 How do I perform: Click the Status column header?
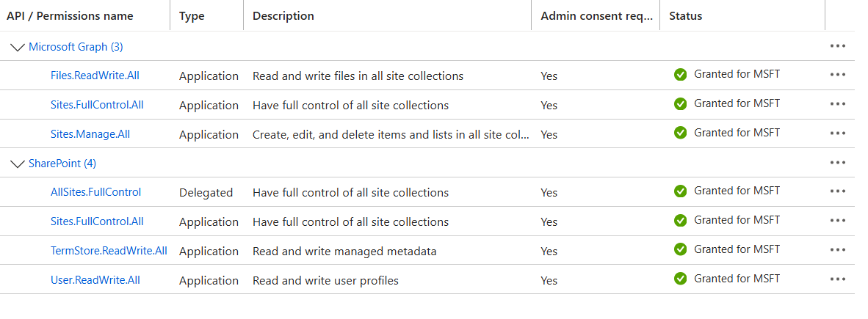point(685,16)
